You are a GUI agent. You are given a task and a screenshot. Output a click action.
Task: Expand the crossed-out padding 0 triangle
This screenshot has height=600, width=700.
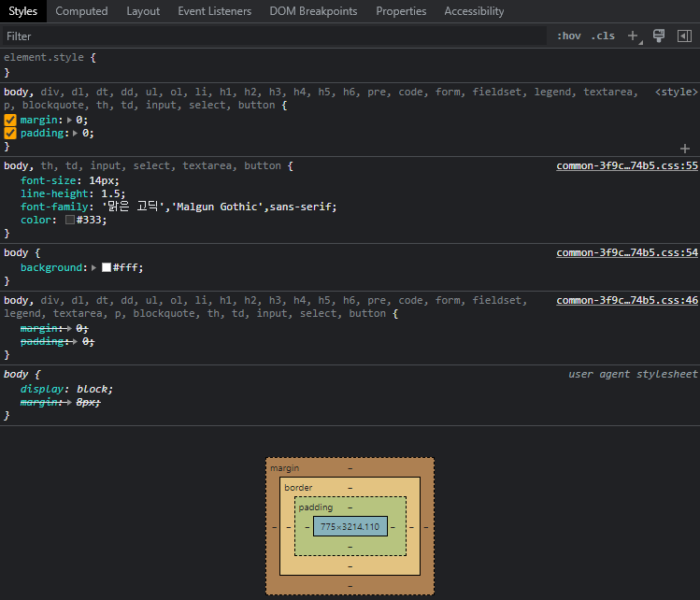coord(75,341)
